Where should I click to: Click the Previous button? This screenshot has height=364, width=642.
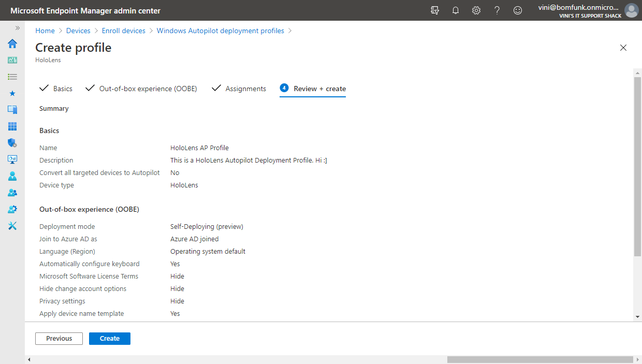coord(59,339)
